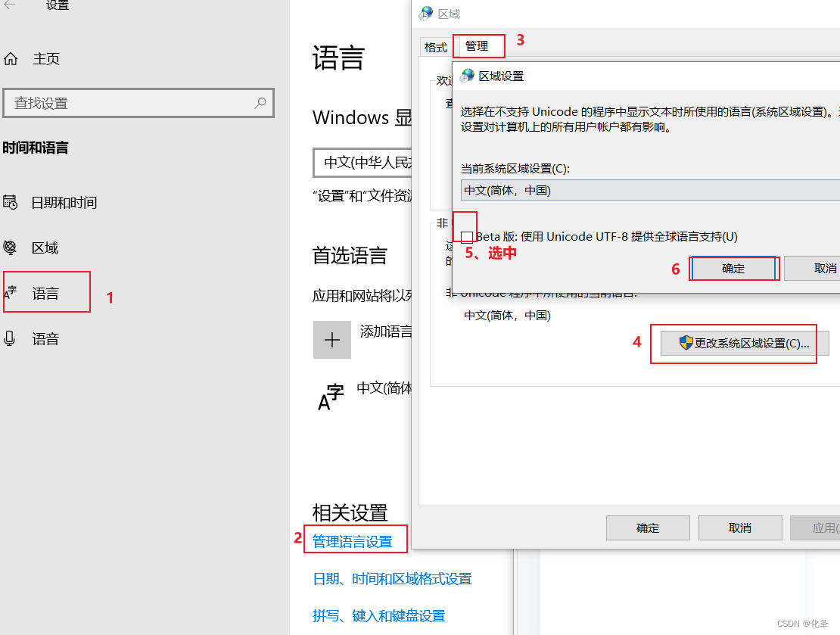
Task: Click the plus icon to 添加语言
Action: [x=332, y=340]
